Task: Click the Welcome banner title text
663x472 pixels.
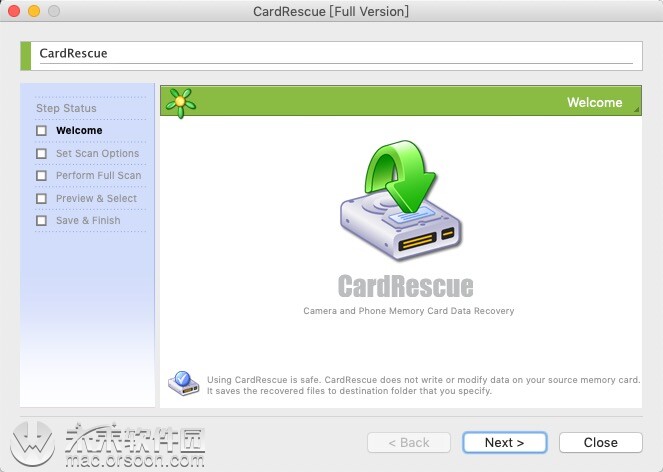Action: click(x=595, y=102)
